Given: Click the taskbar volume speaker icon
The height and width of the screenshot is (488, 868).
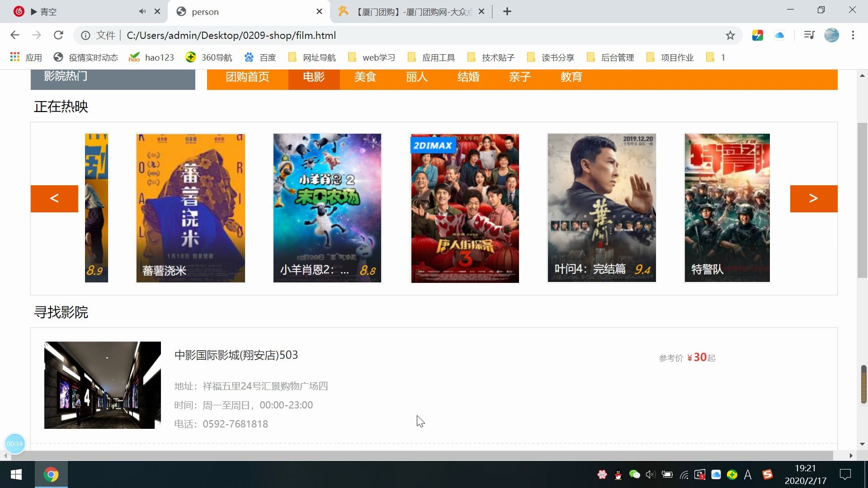Looking at the screenshot, I should click(651, 474).
